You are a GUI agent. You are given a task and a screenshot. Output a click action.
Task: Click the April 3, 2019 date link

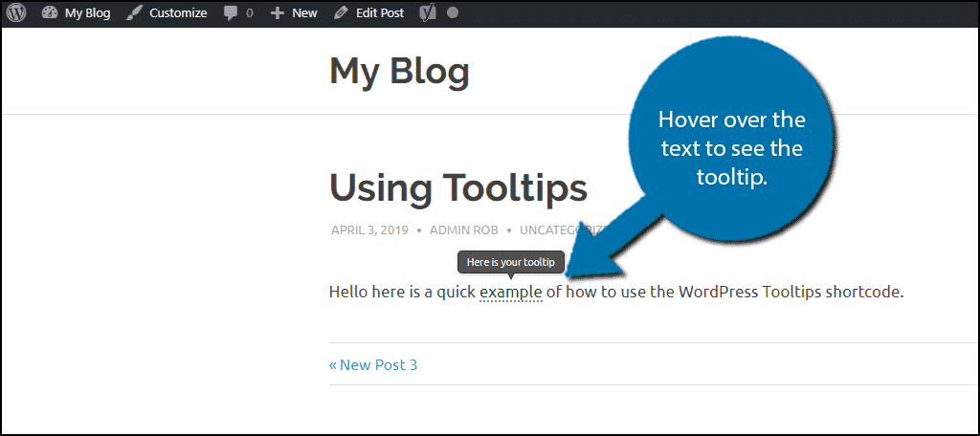tap(369, 230)
